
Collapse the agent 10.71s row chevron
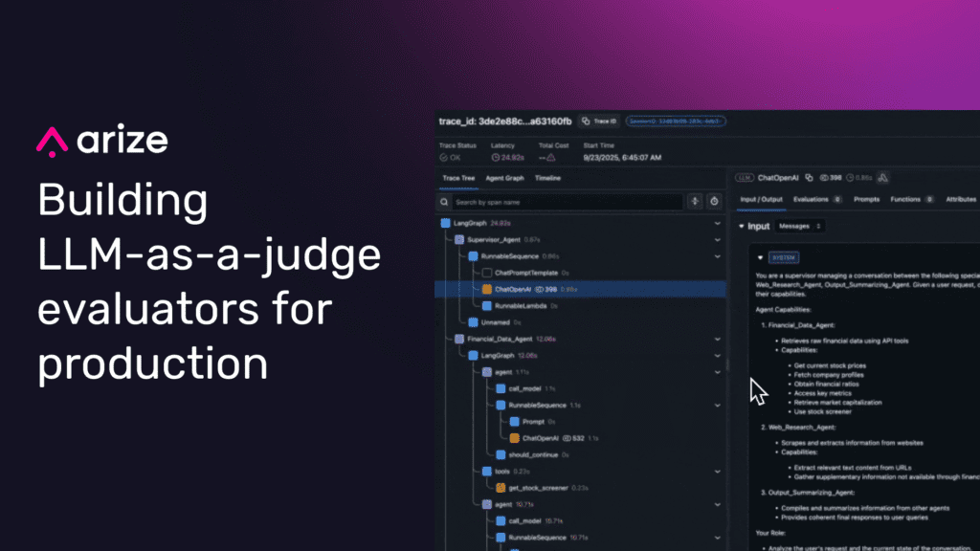coord(718,505)
